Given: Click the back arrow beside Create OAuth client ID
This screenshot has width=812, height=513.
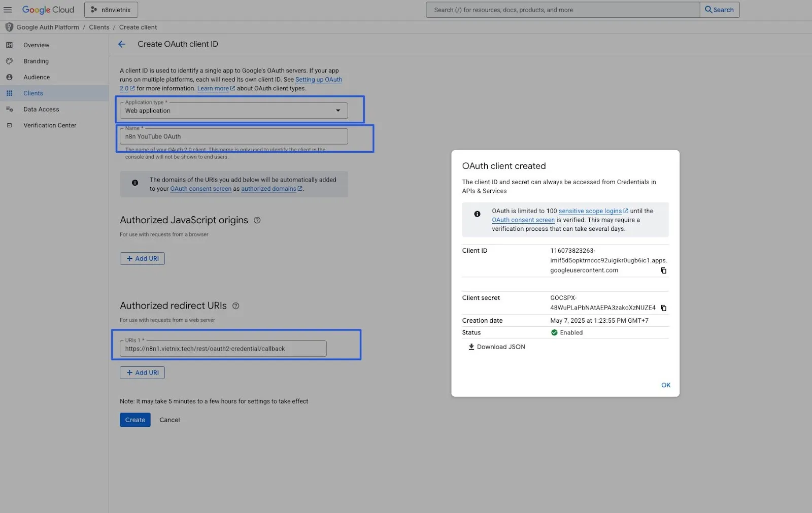Looking at the screenshot, I should tap(122, 44).
